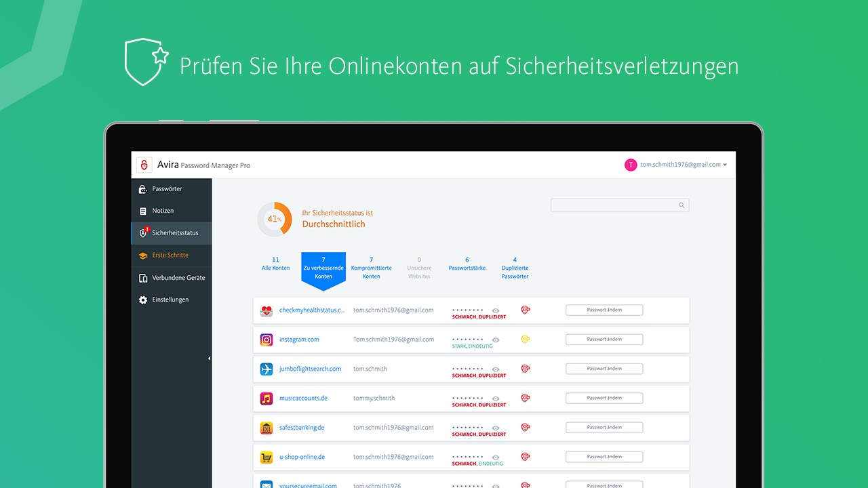Reveal the instagram.com password with eye icon

(496, 340)
